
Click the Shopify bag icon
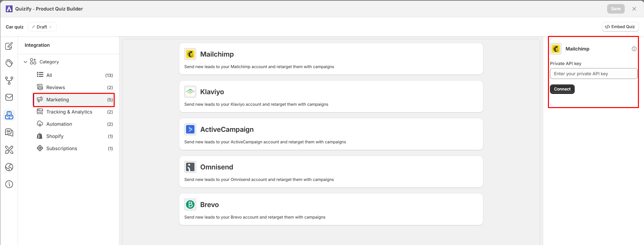pos(40,136)
